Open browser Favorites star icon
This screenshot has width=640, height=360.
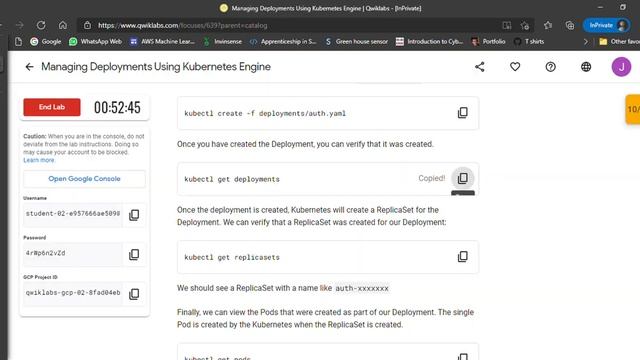click(x=548, y=25)
